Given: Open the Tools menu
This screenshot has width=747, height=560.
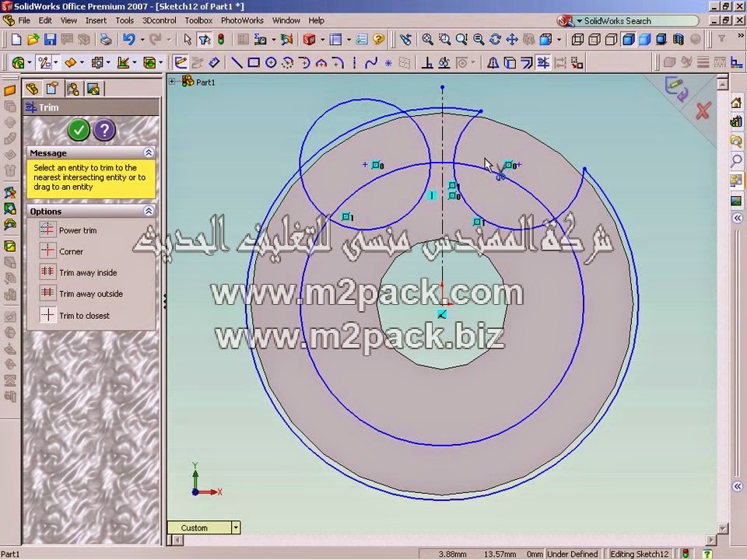Looking at the screenshot, I should 124,20.
